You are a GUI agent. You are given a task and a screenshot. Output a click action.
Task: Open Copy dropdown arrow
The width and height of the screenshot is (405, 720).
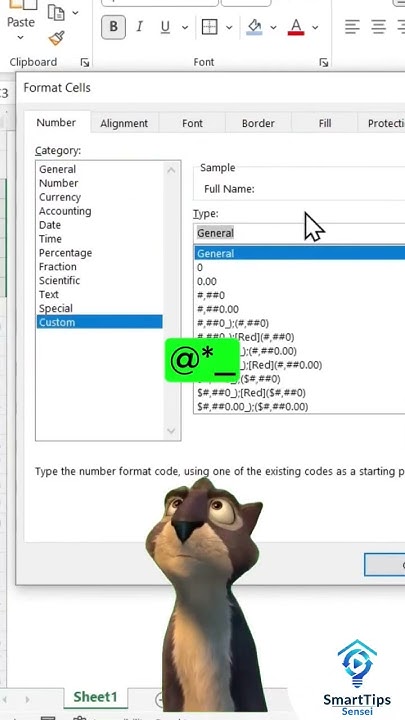(x=76, y=12)
